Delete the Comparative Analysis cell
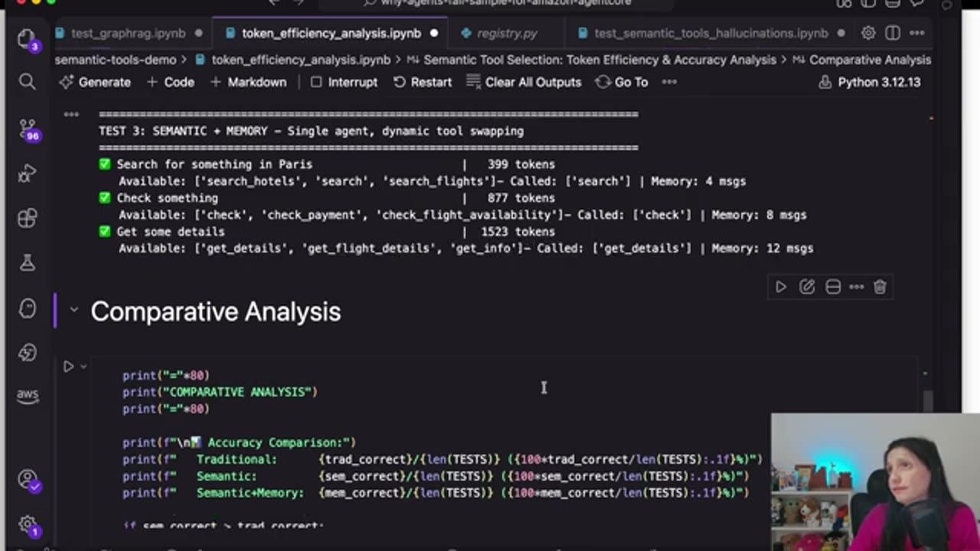The width and height of the screenshot is (980, 551). point(880,287)
